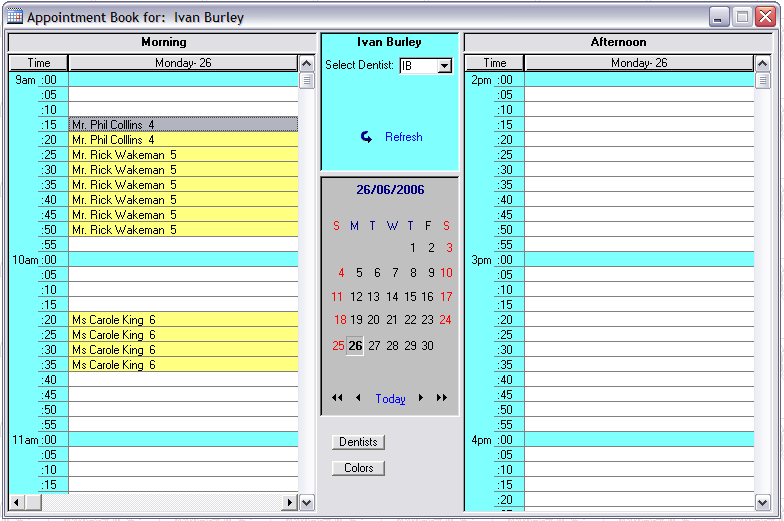This screenshot has height=521, width=784.
Task: Select Phil Colllins appointment at 9:20
Action: (184, 140)
